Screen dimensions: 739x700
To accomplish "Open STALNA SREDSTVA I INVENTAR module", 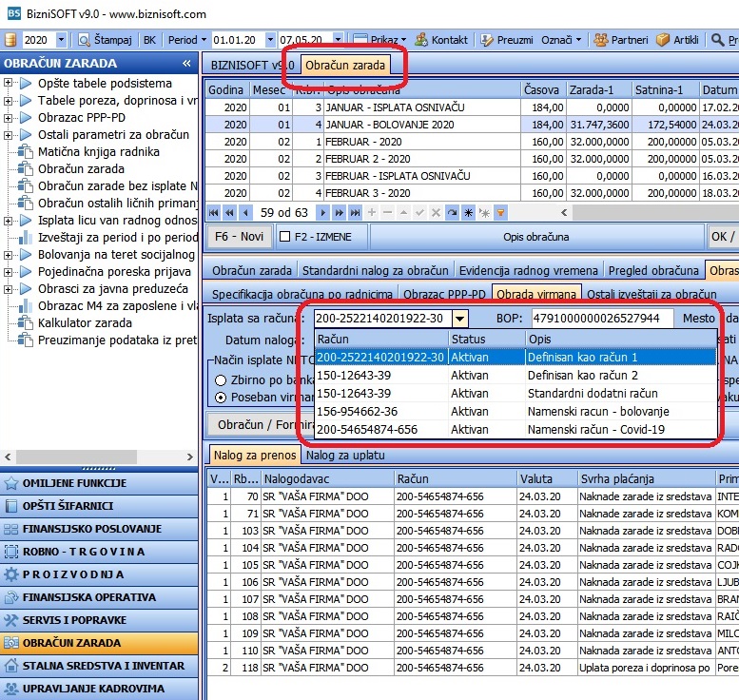I will (99, 666).
